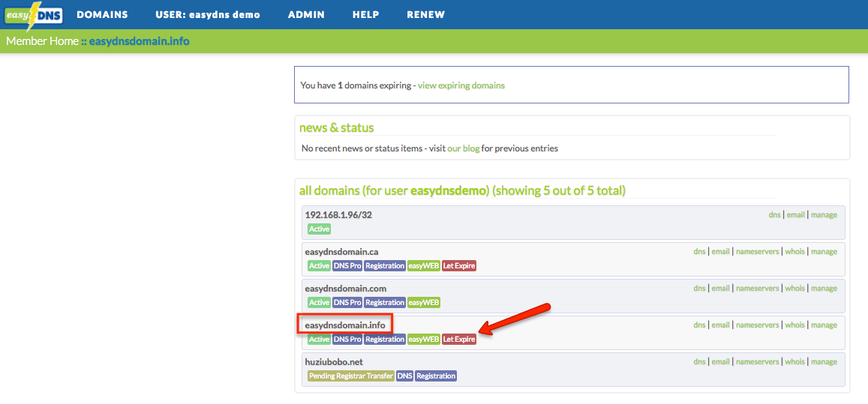Click manage link for easydnsdomain.info
Screen dimensions: 868x404
(x=824, y=325)
